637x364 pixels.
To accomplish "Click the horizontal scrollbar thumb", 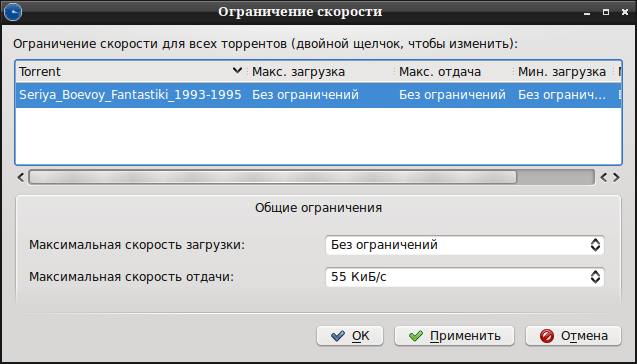I will click(x=273, y=178).
